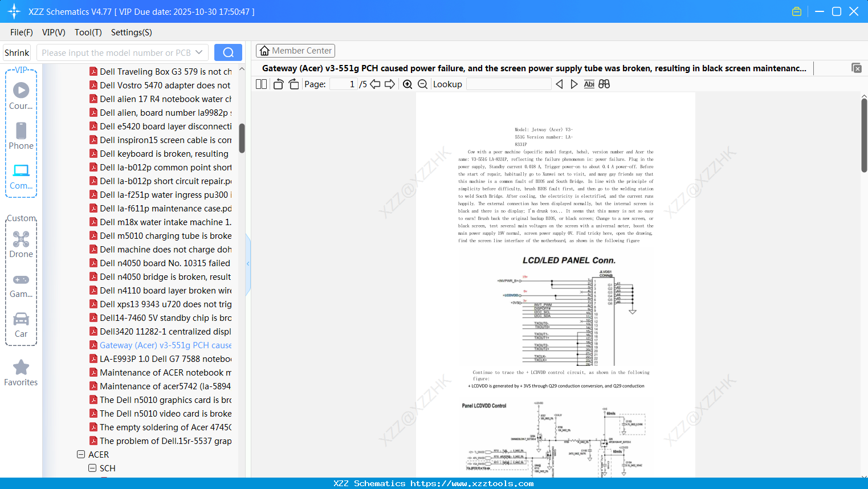Click the document viewer vertical scrollbar thumb
The image size is (868, 489).
(864, 135)
